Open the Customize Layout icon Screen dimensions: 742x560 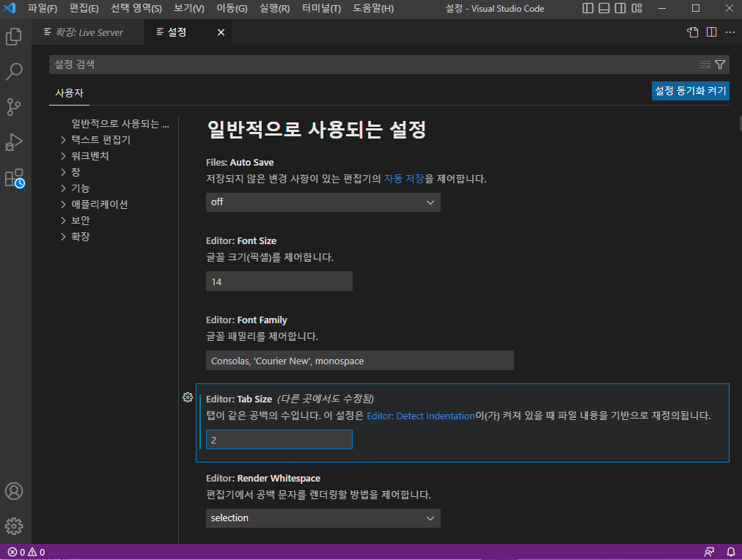pyautogui.click(x=636, y=8)
